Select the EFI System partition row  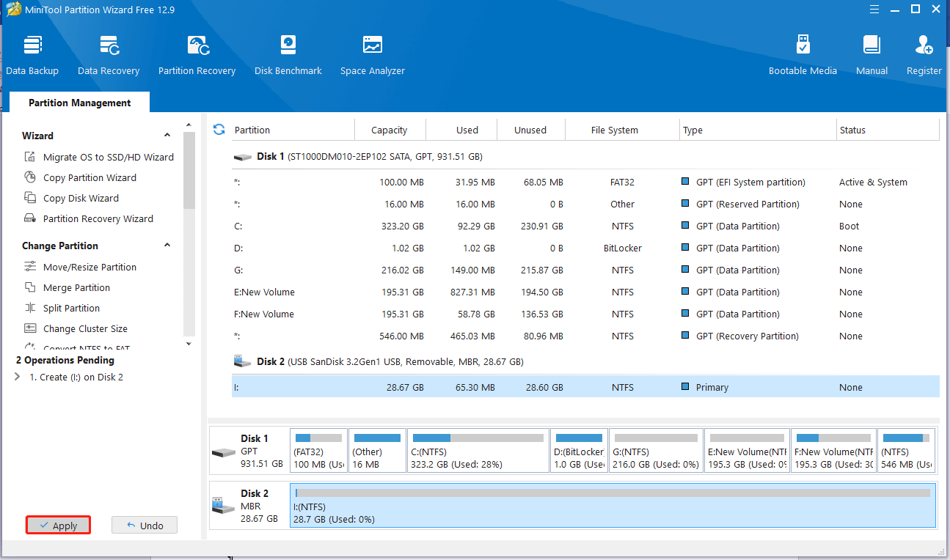(585, 182)
